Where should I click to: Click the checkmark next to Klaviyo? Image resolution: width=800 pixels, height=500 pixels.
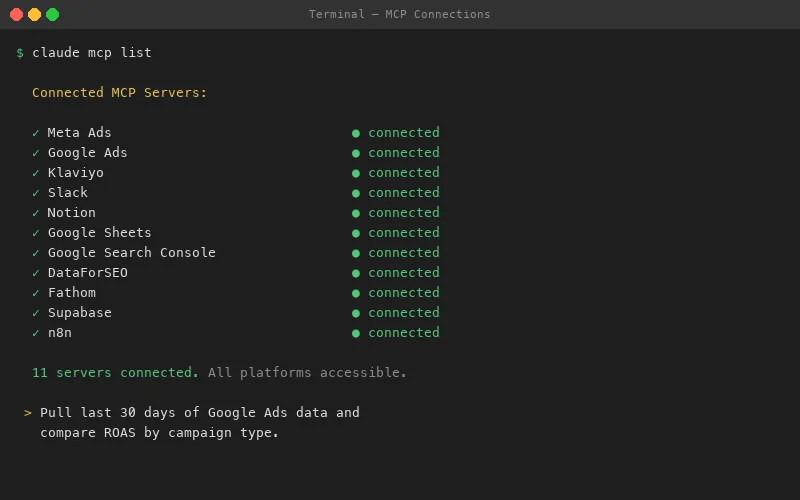click(36, 173)
